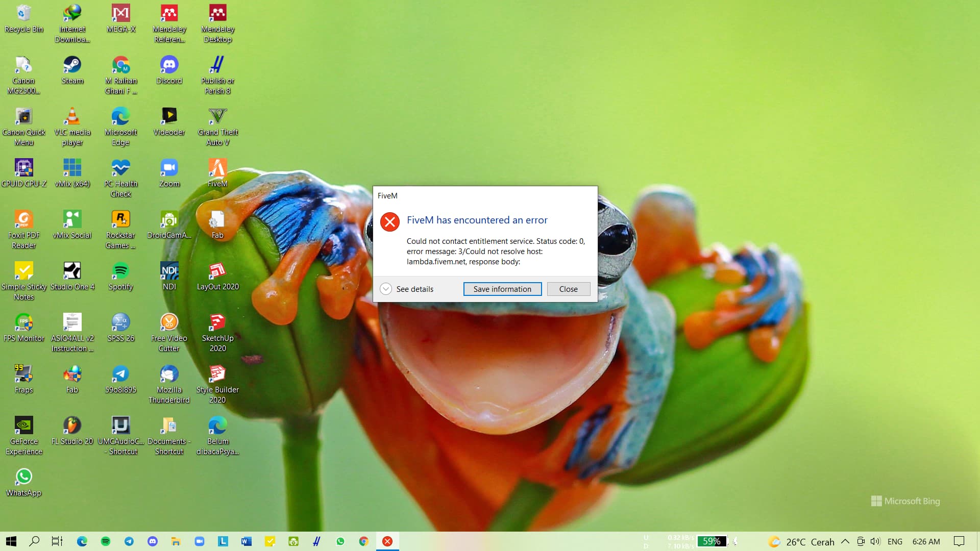Expand the See details chevron
The width and height of the screenshot is (980, 551).
[386, 289]
